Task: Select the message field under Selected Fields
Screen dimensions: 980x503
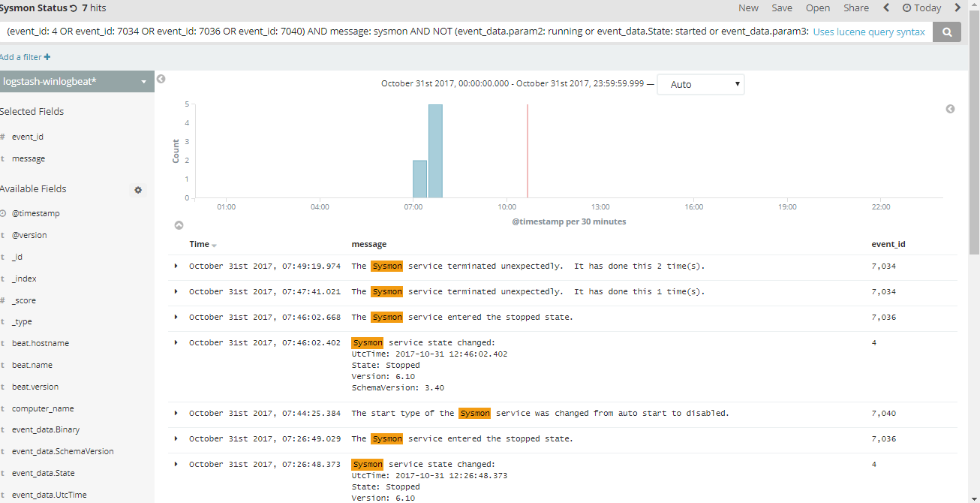Action: (29, 158)
